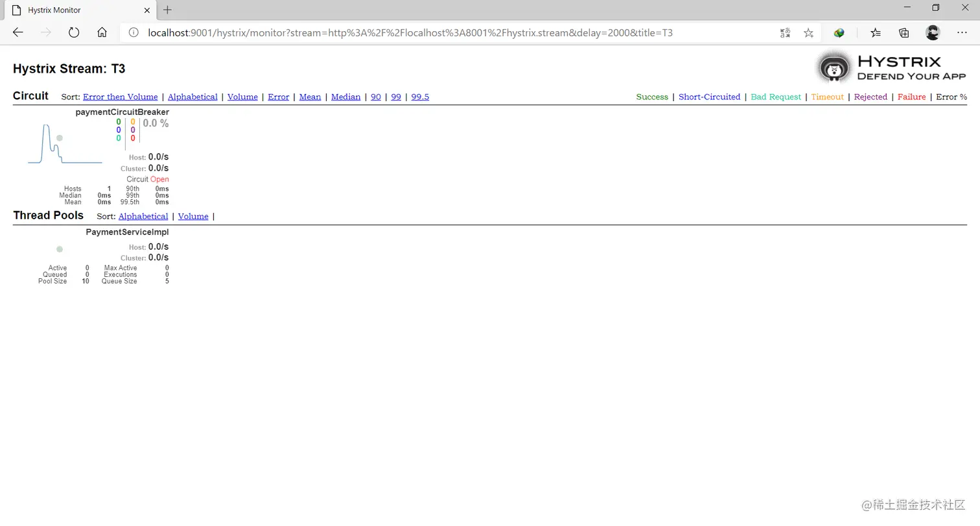This screenshot has height=526, width=980.
Task: Click the translate page icon
Action: click(x=785, y=32)
